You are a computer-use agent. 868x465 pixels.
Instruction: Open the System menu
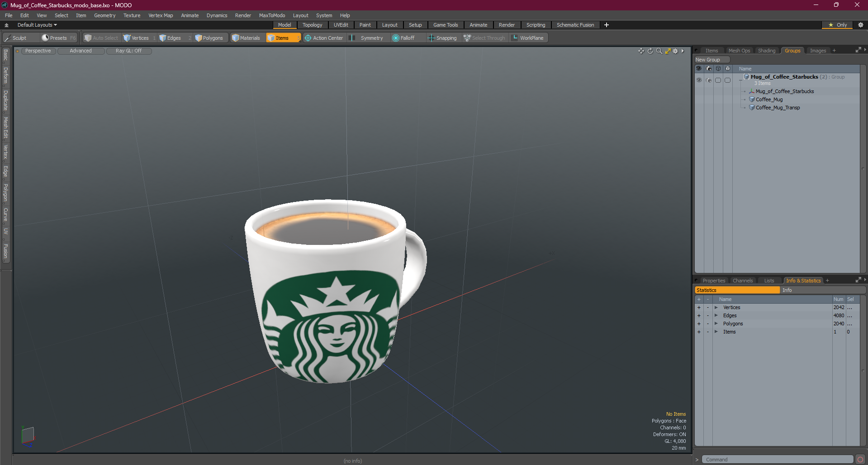pyautogui.click(x=324, y=15)
